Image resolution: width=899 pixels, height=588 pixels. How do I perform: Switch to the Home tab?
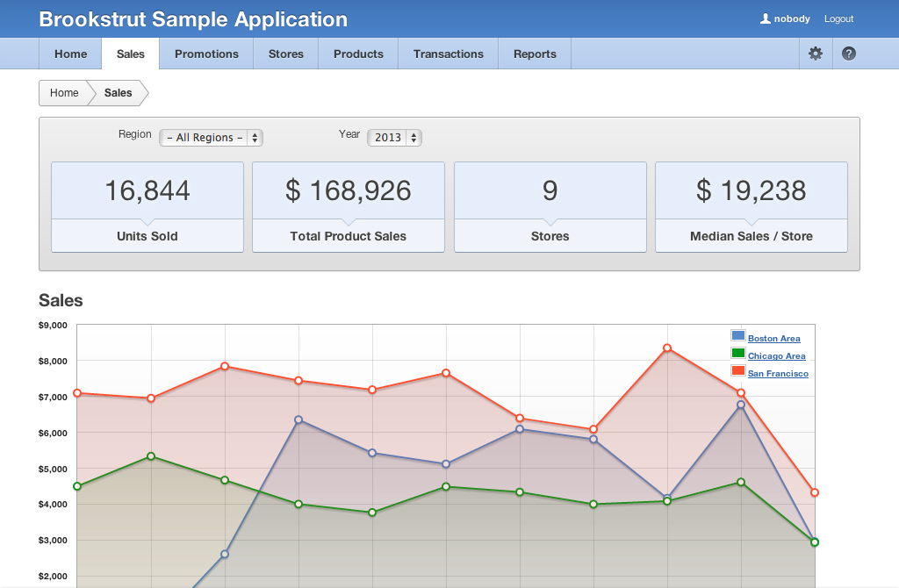point(70,54)
